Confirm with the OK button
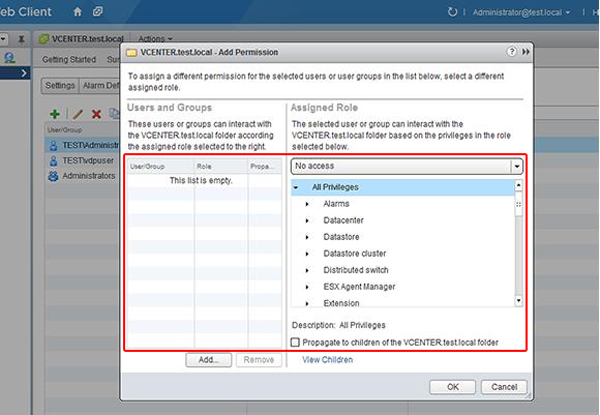Image resolution: width=600 pixels, height=415 pixels. (452, 387)
